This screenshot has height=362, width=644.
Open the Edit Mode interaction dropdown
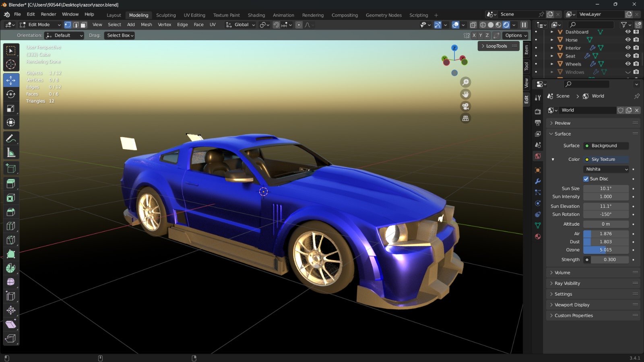pos(40,25)
